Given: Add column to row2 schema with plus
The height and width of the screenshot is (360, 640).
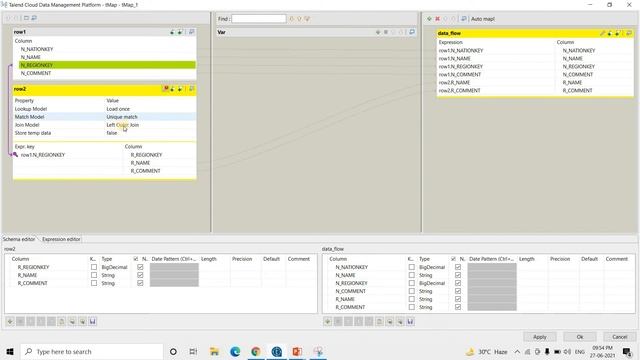Looking at the screenshot, I should coord(10,321).
